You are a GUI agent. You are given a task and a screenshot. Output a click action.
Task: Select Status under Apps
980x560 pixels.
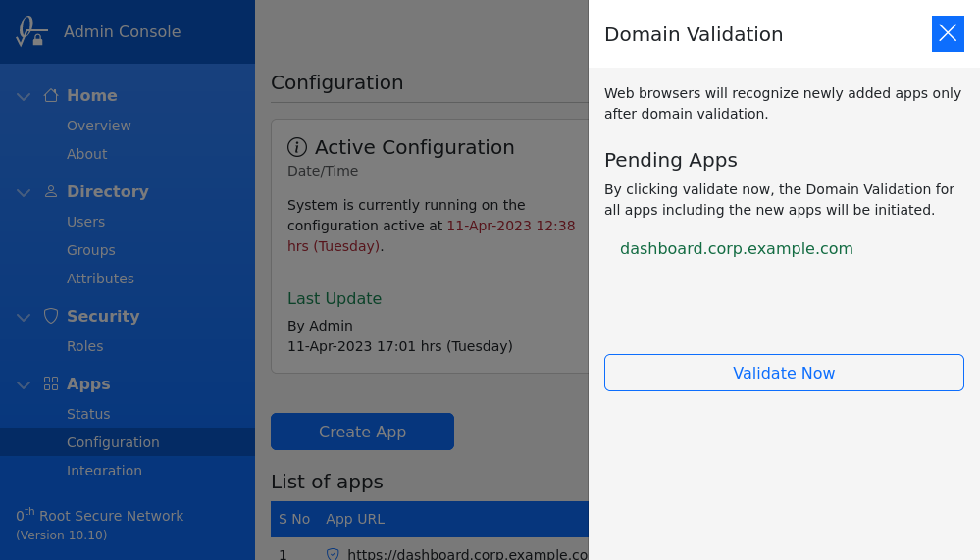coord(88,414)
